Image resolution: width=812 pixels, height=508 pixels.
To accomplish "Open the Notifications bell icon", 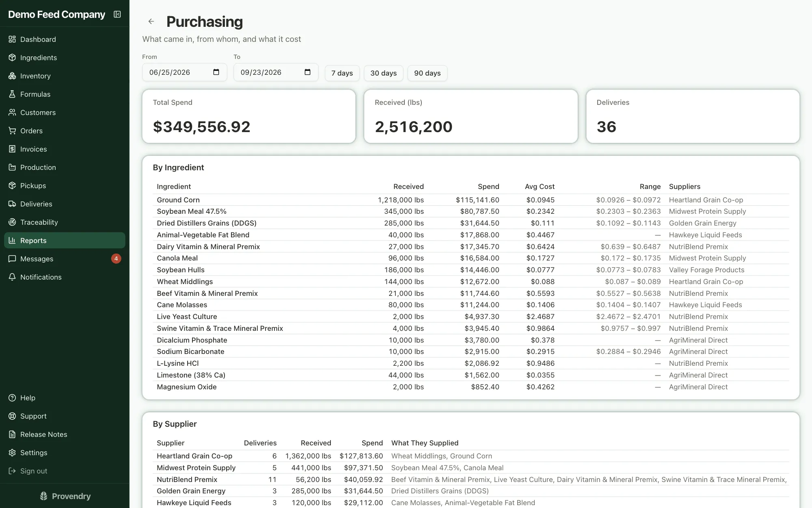I will pos(12,277).
